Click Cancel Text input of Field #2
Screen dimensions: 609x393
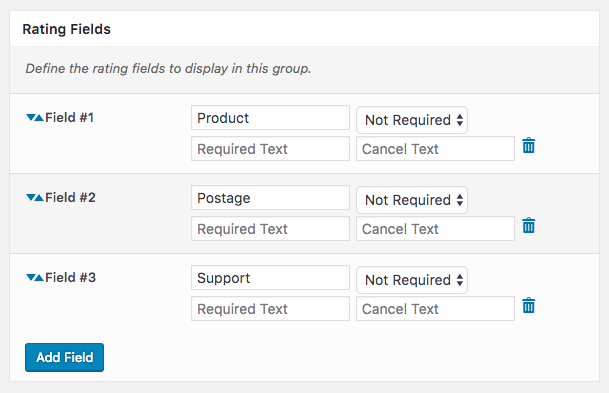pyautogui.click(x=435, y=229)
